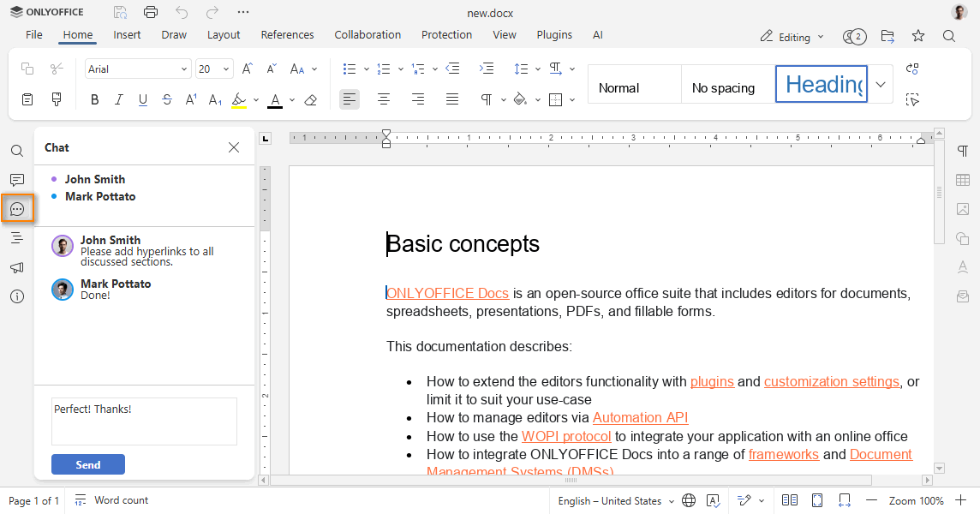
Task: Click the Print icon
Action: (151, 12)
